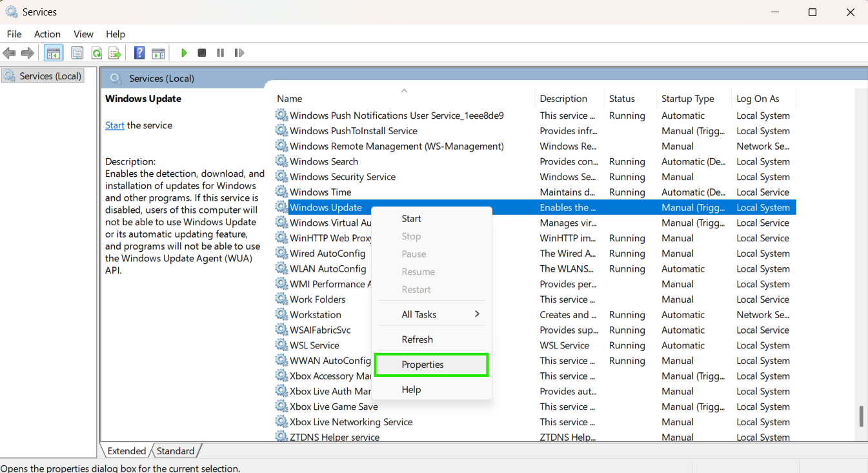The height and width of the screenshot is (473, 868).
Task: Choose Properties in the context menu
Action: coord(431,365)
